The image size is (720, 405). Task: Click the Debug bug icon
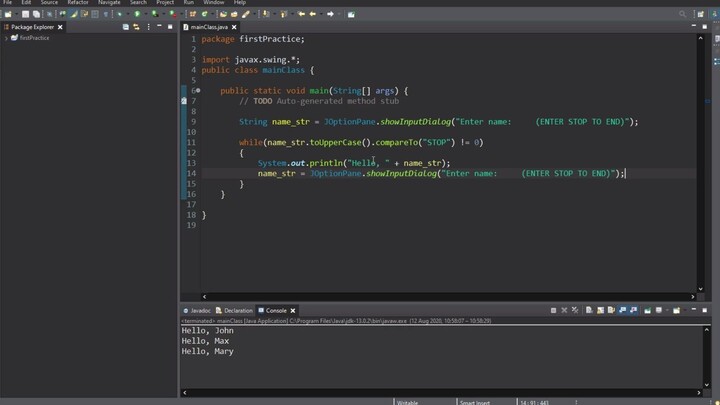[x=119, y=14]
